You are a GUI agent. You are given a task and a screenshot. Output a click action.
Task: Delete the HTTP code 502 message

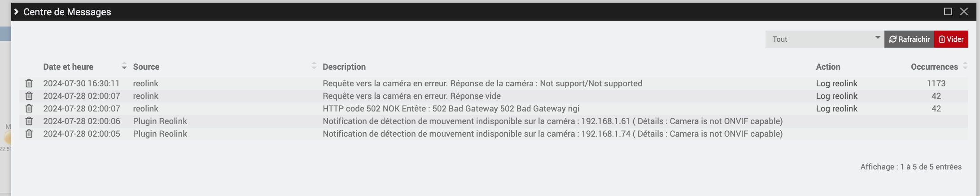pos(29,108)
